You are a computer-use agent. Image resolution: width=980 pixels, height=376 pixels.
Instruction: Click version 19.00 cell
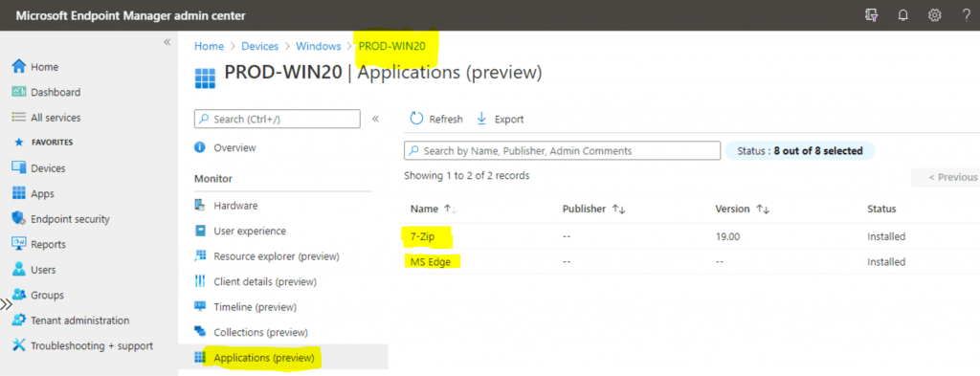(727, 236)
